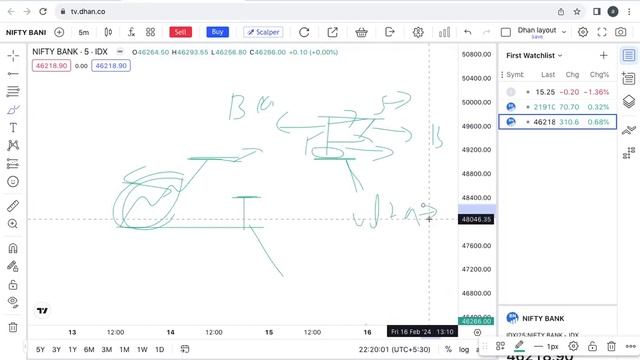Screen dimensions: 640x360
Task: Select the 1W date range
Action: tap(142, 349)
